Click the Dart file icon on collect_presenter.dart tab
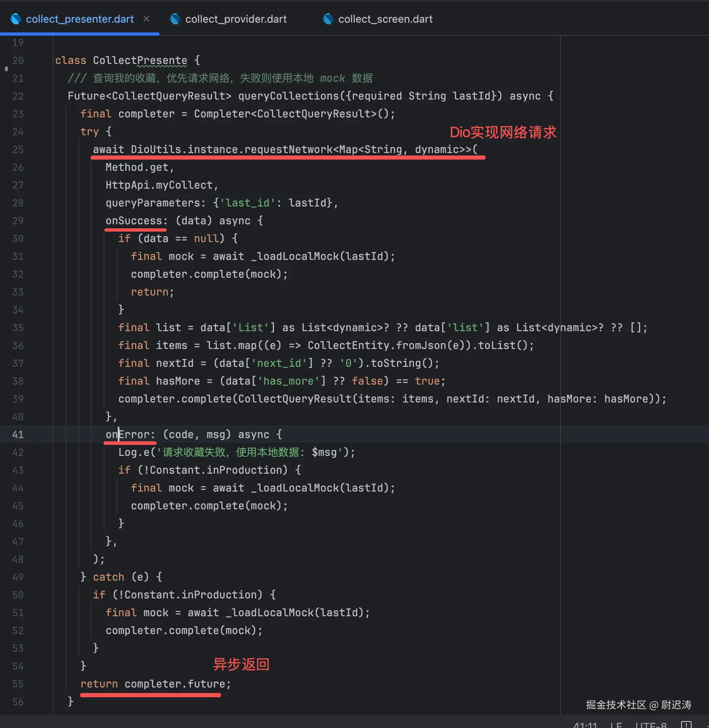The width and height of the screenshot is (709, 728). coord(15,19)
